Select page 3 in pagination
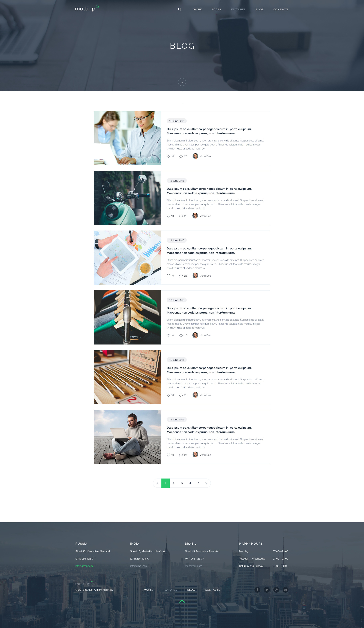 coord(182,483)
